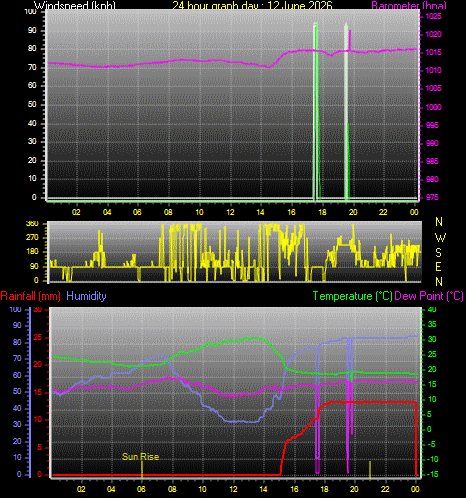Select the Humidity legend label
466x498 pixels.
pyautogui.click(x=87, y=296)
